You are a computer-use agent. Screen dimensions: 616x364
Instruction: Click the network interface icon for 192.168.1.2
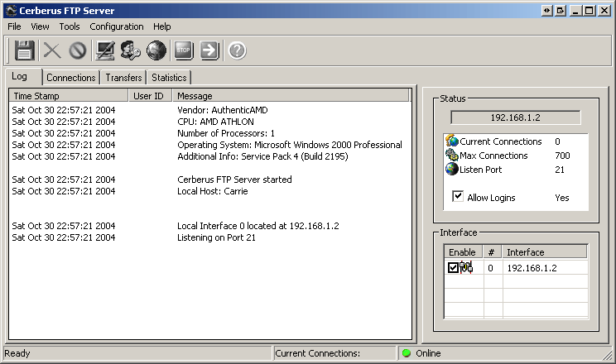point(466,267)
